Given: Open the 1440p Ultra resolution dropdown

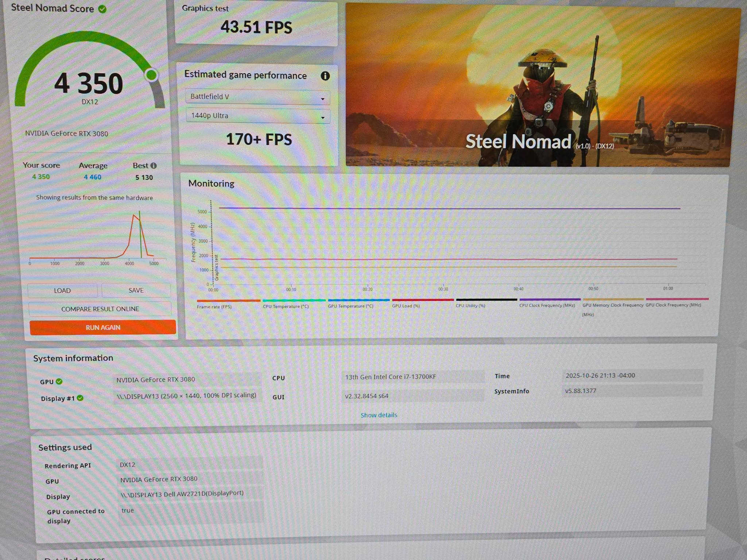Looking at the screenshot, I should pyautogui.click(x=258, y=116).
